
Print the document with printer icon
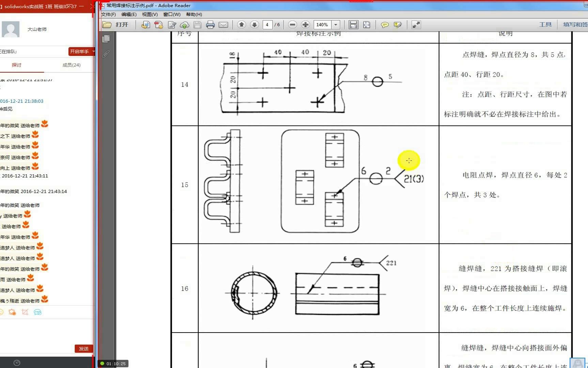point(210,25)
